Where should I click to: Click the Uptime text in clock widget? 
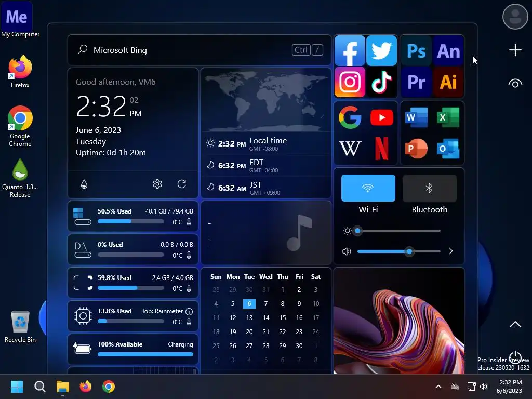pyautogui.click(x=111, y=153)
